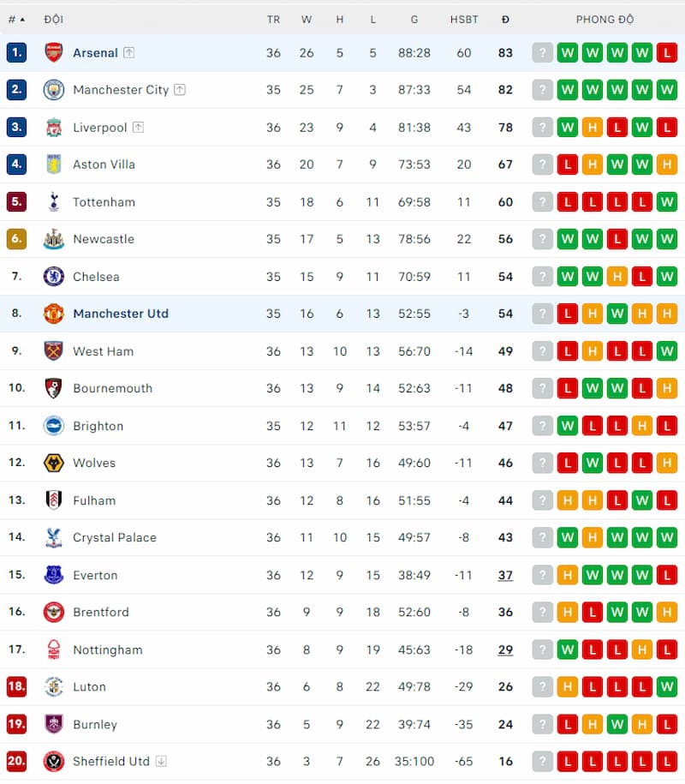Select the Chelsea club crest

53,277
